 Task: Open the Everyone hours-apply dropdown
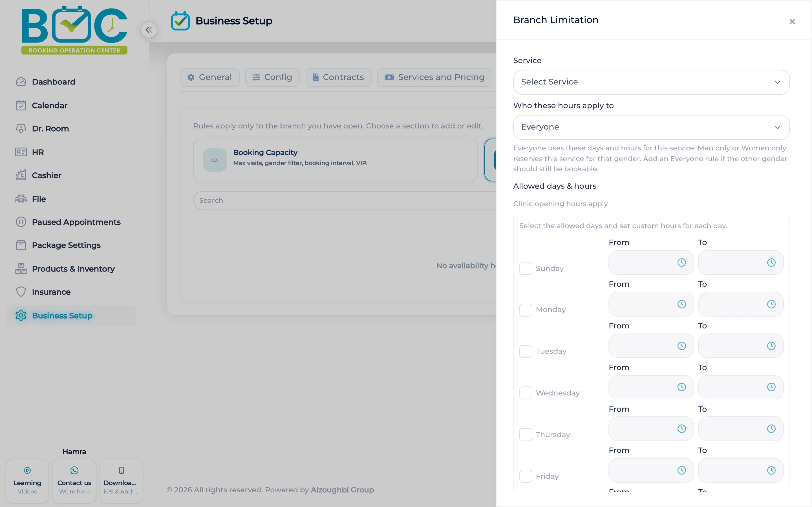[x=651, y=127]
